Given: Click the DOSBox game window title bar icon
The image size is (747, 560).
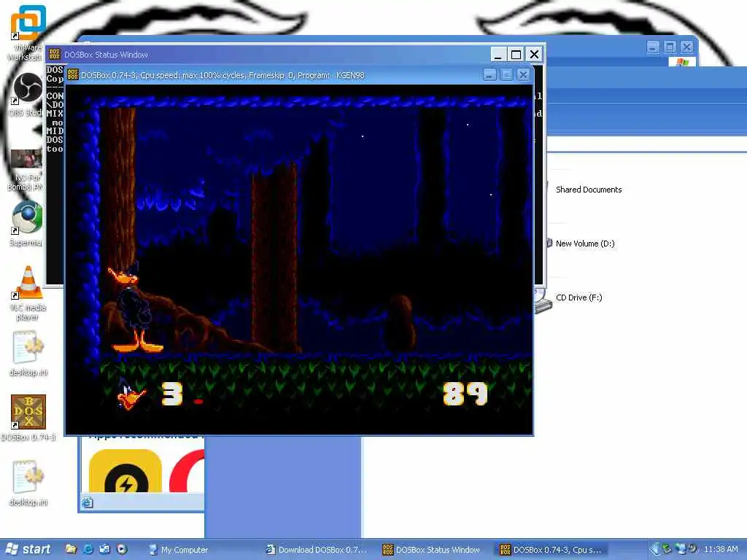Looking at the screenshot, I should point(73,75).
